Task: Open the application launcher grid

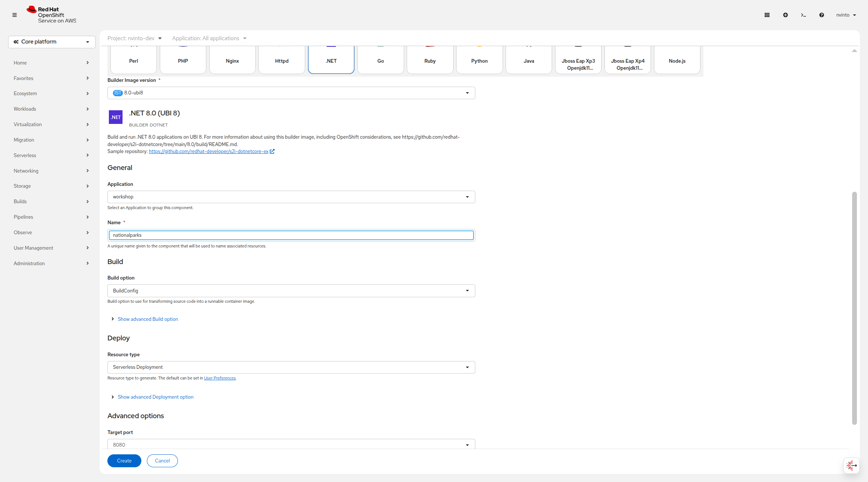Action: click(x=767, y=15)
